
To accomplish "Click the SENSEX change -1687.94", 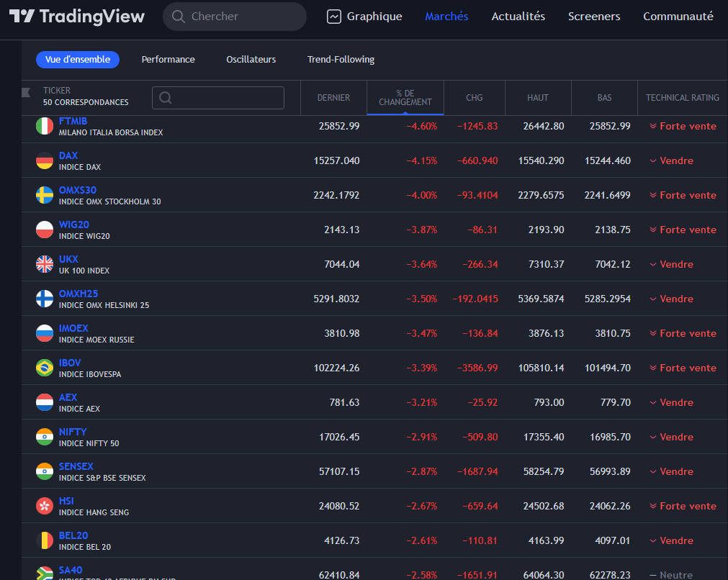I will point(477,471).
